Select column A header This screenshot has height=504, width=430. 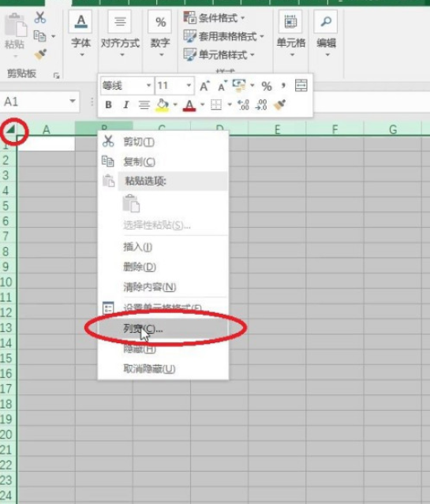pyautogui.click(x=47, y=129)
